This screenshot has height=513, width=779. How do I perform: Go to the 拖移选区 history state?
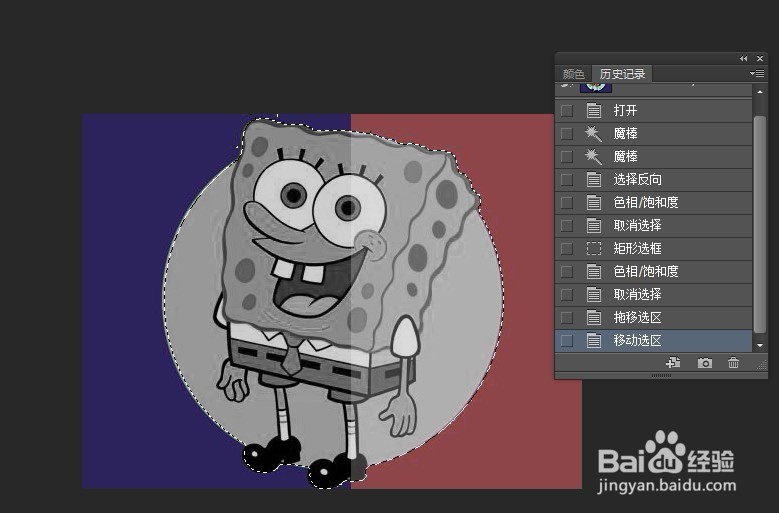(653, 317)
